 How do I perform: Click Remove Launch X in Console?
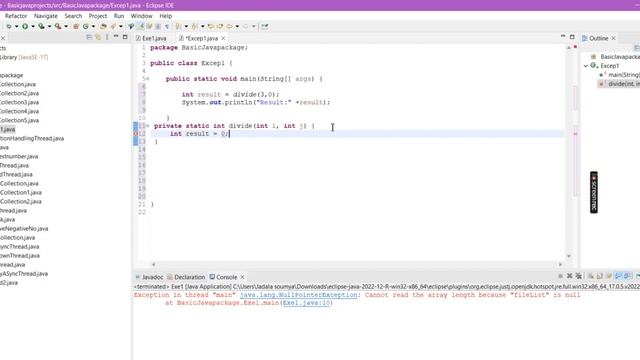click(569, 276)
